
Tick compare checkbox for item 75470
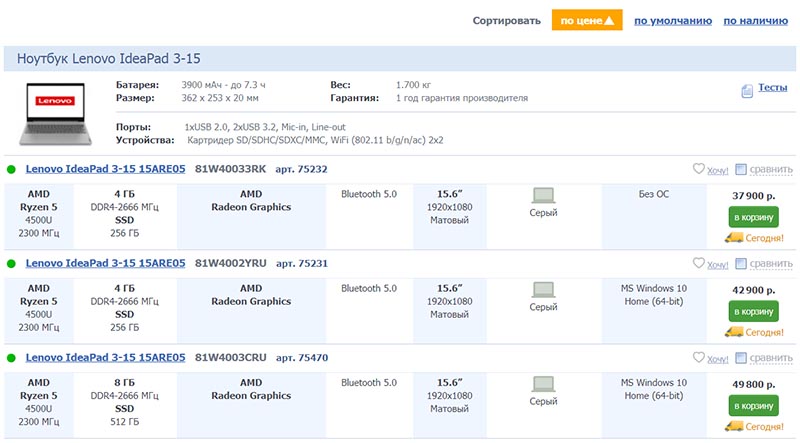pos(741,358)
